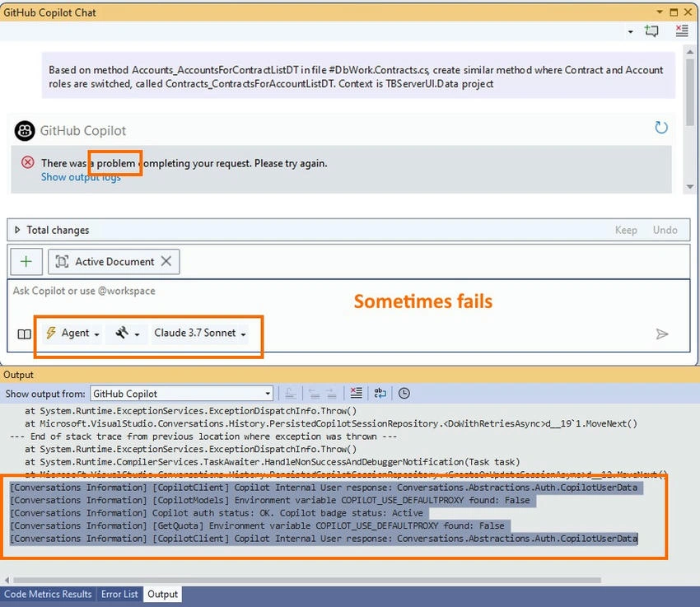Click the Copilot auth status log line
700x607 pixels.
tap(217, 513)
